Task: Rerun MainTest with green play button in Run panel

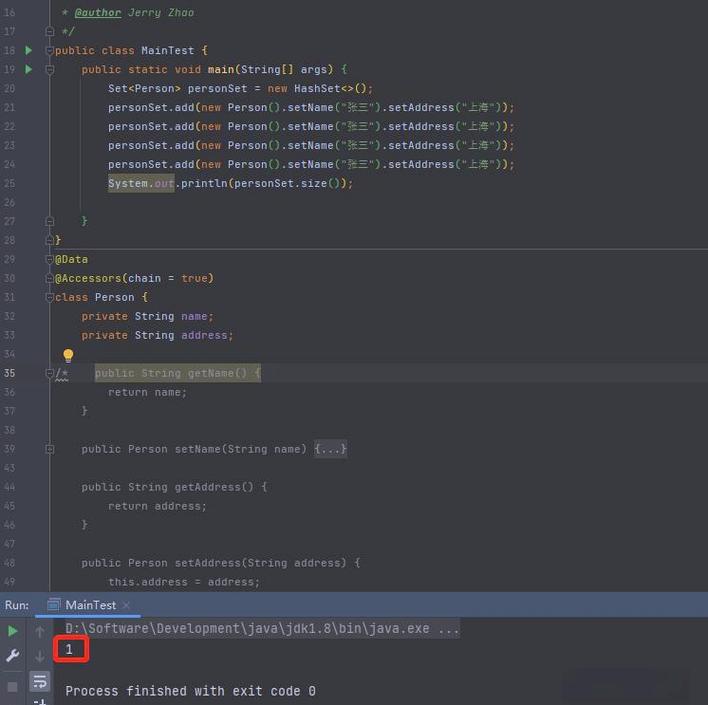Action: tap(13, 631)
